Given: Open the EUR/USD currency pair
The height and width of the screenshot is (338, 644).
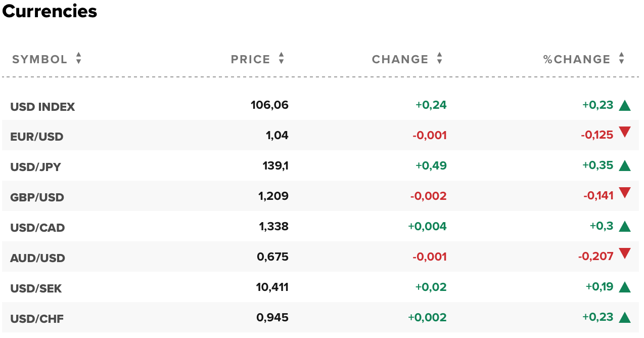Looking at the screenshot, I should point(36,137).
